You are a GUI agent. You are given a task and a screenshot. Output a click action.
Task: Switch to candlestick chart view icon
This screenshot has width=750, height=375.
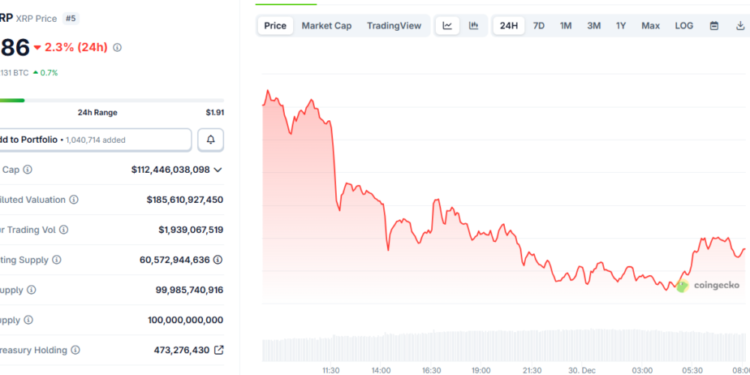pyautogui.click(x=474, y=26)
